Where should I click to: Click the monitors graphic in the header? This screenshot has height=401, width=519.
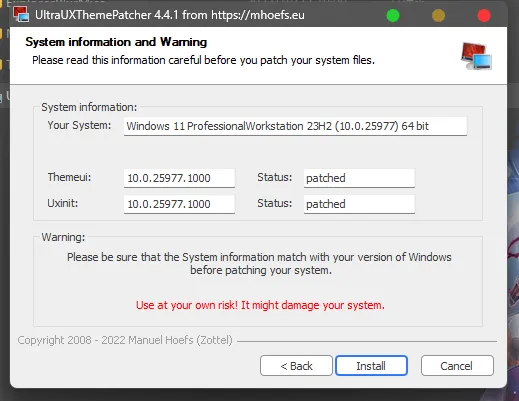[x=476, y=56]
